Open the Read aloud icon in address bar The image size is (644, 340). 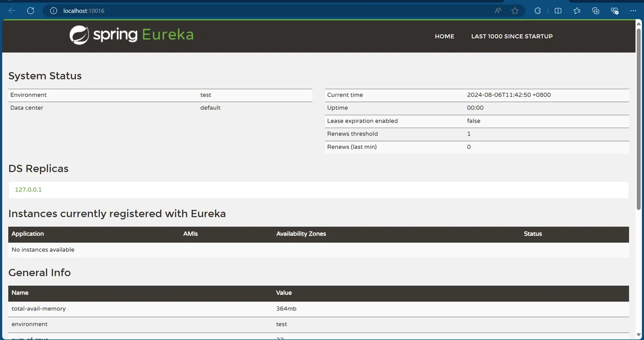pyautogui.click(x=498, y=11)
